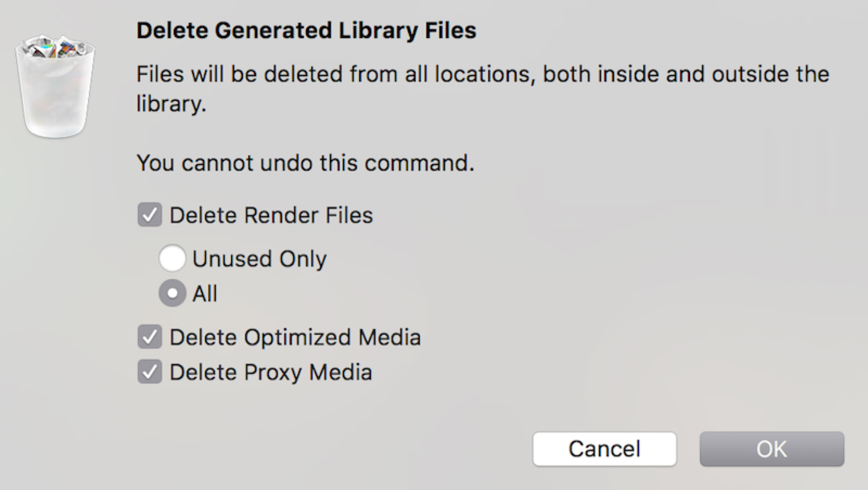868x490 pixels.
Task: Click the 'Unused Only' text label
Action: 259,259
